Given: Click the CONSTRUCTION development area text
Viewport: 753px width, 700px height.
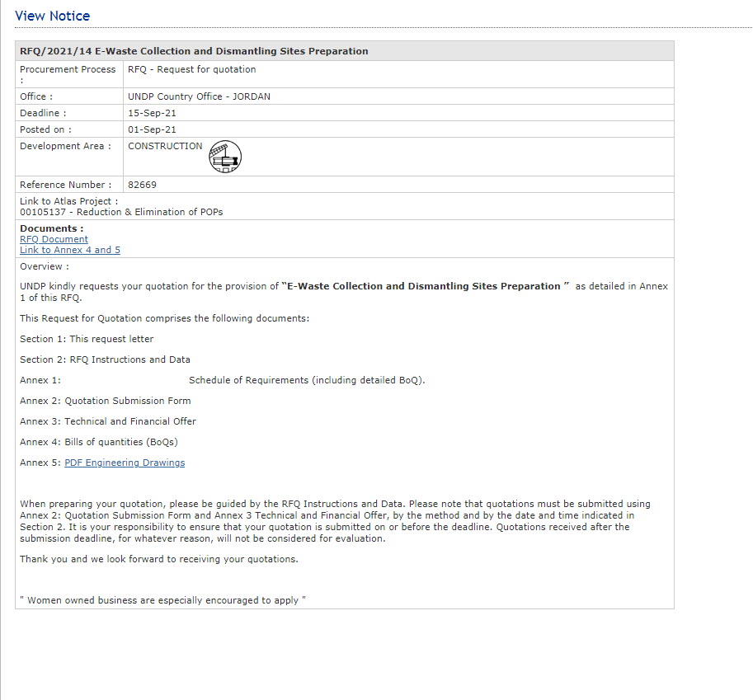Looking at the screenshot, I should pyautogui.click(x=165, y=146).
